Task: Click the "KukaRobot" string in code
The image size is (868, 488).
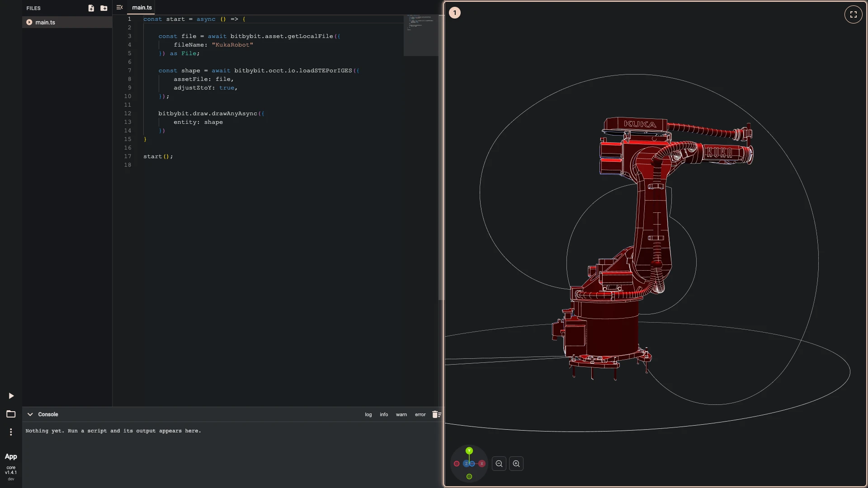Action: point(232,45)
